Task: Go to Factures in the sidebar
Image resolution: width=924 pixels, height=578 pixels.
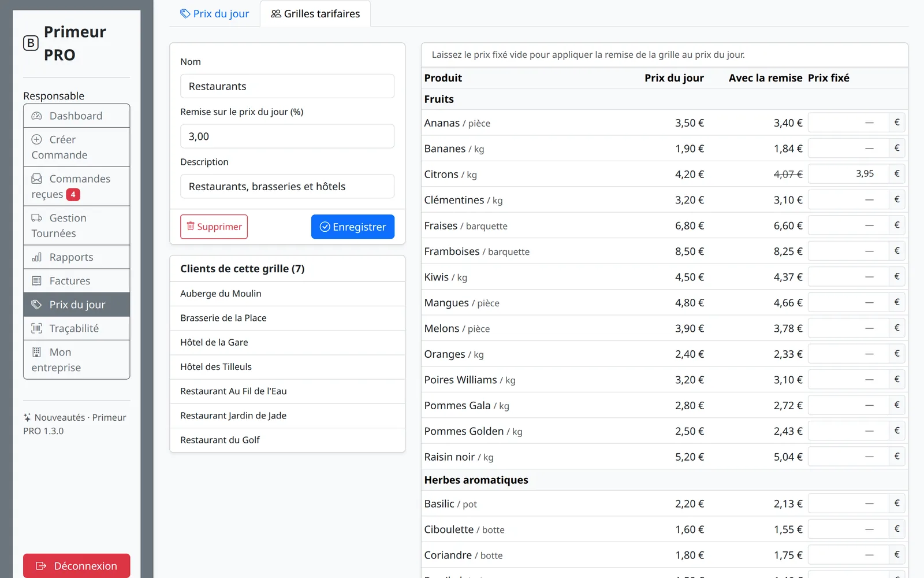Action: coord(77,281)
